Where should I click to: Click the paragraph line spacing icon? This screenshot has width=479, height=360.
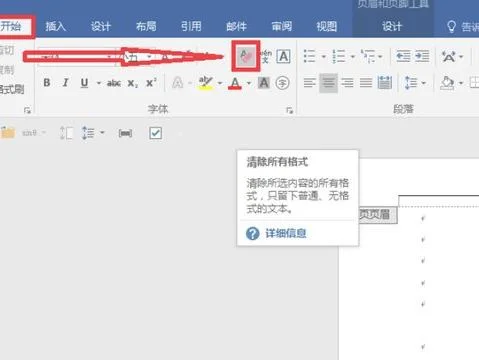[x=411, y=83]
